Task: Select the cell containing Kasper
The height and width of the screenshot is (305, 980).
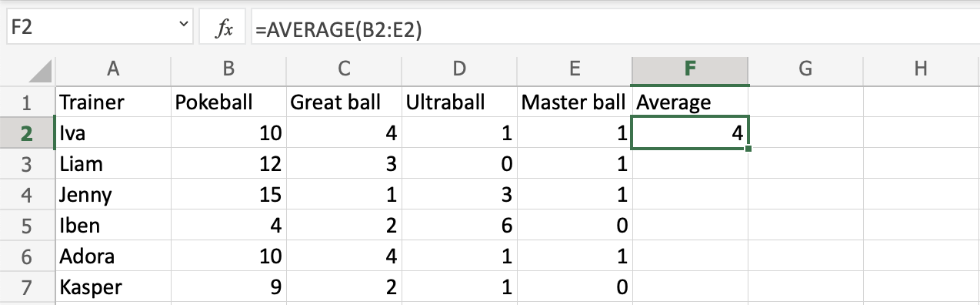Action: point(113,287)
